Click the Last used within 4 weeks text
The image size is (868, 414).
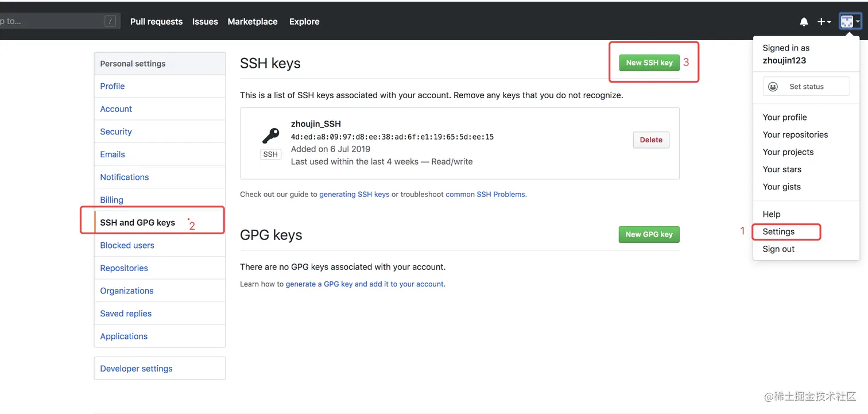pos(382,162)
